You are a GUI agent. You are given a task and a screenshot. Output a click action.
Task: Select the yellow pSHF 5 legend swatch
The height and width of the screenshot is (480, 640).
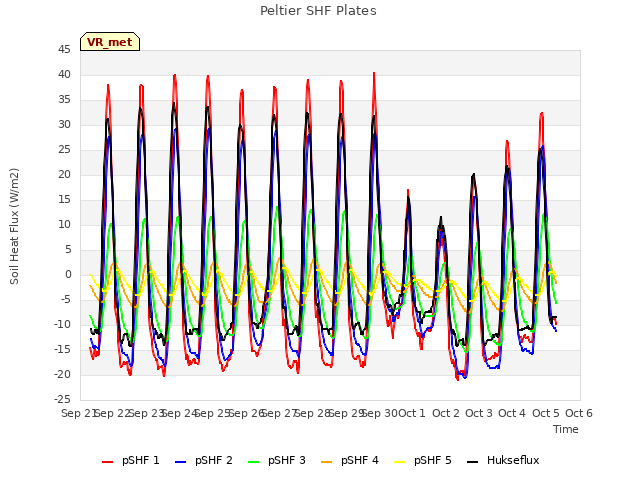400,462
